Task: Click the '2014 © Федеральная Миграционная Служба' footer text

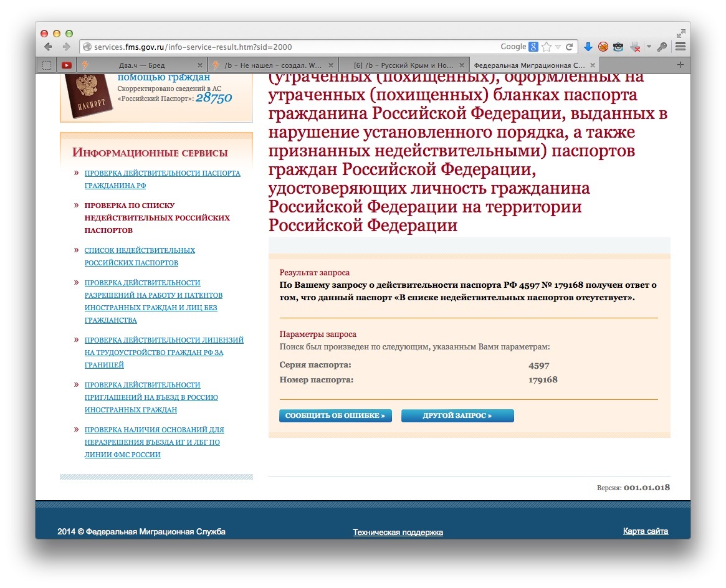Action: [x=141, y=531]
